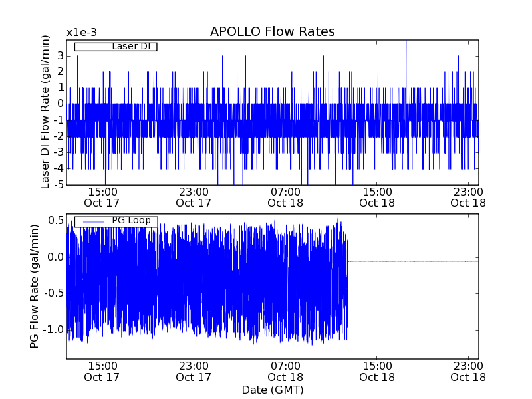Click the 'PG Flow Rate (gal/min)' axis label

point(35,287)
